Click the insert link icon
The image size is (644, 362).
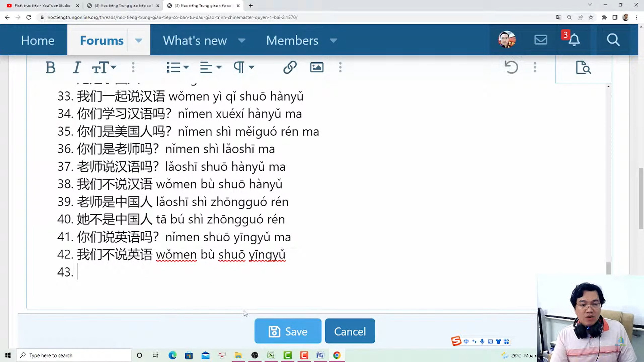pos(290,68)
